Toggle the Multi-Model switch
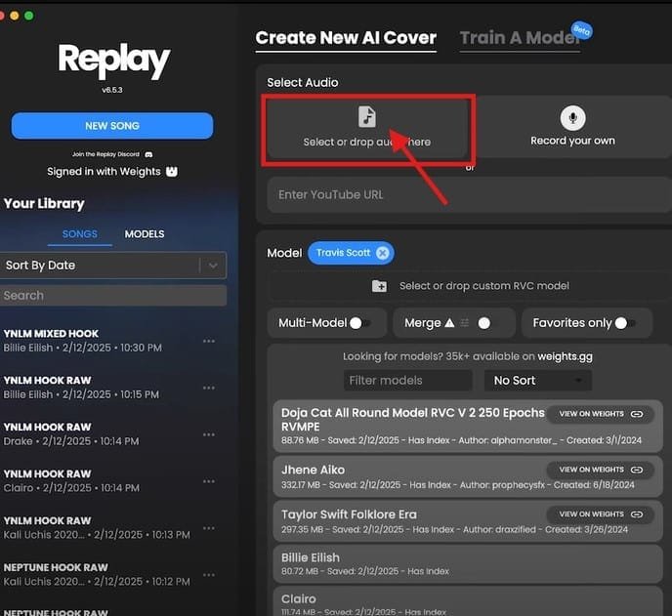This screenshot has height=616, width=672. [359, 323]
